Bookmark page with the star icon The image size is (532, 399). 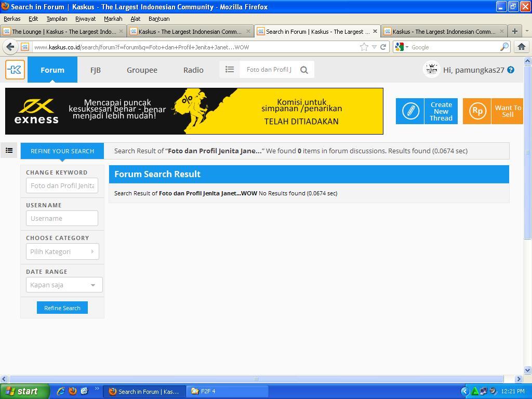pyautogui.click(x=364, y=47)
